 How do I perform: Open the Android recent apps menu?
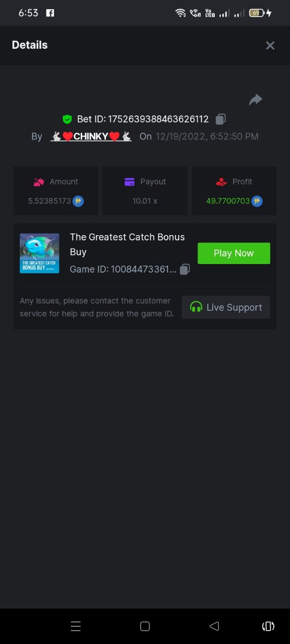point(76,626)
